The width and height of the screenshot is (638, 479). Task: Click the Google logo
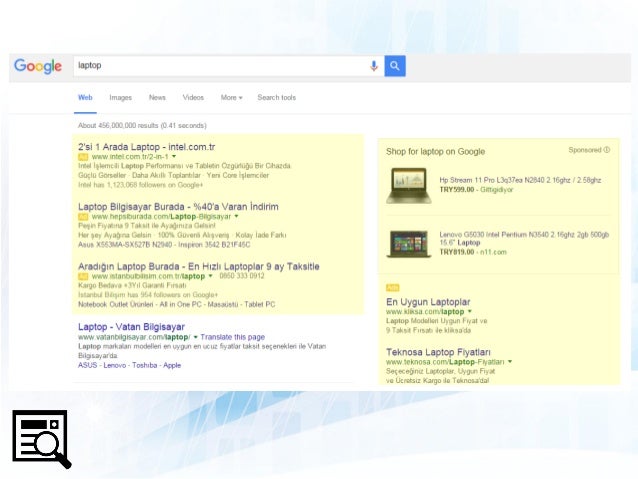point(38,66)
